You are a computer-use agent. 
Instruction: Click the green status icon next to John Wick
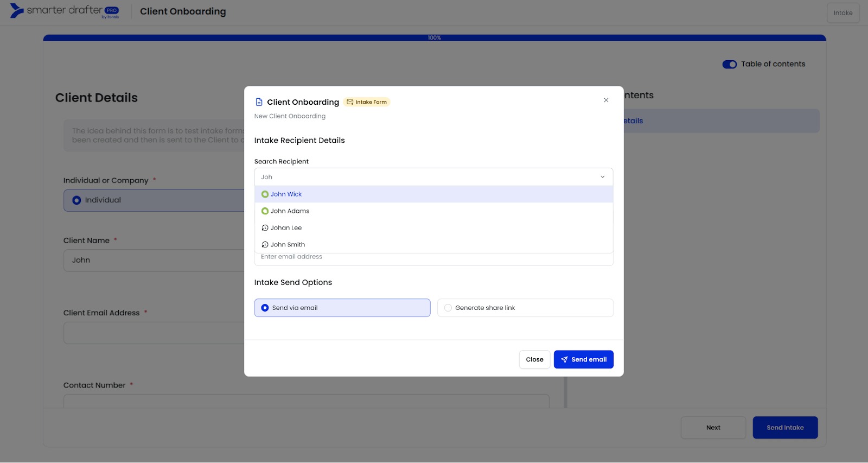[265, 194]
